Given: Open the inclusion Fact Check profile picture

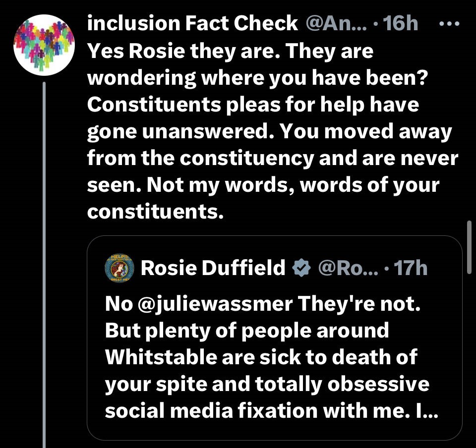Looking at the screenshot, I should 44,44.
